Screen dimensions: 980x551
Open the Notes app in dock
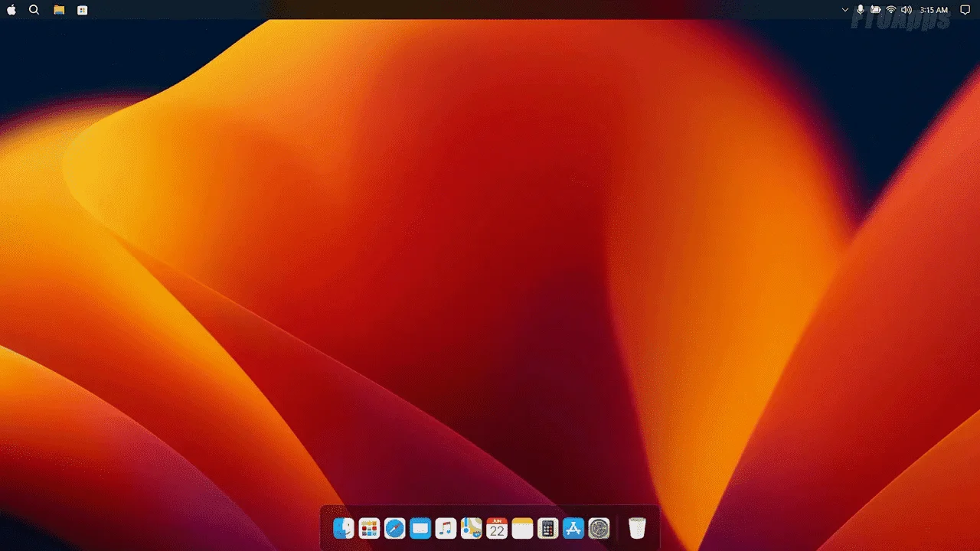pyautogui.click(x=522, y=528)
